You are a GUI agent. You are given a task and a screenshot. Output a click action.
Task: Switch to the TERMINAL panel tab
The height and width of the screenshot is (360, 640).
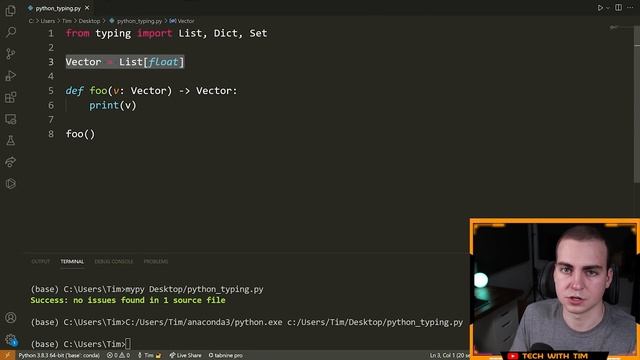72,261
